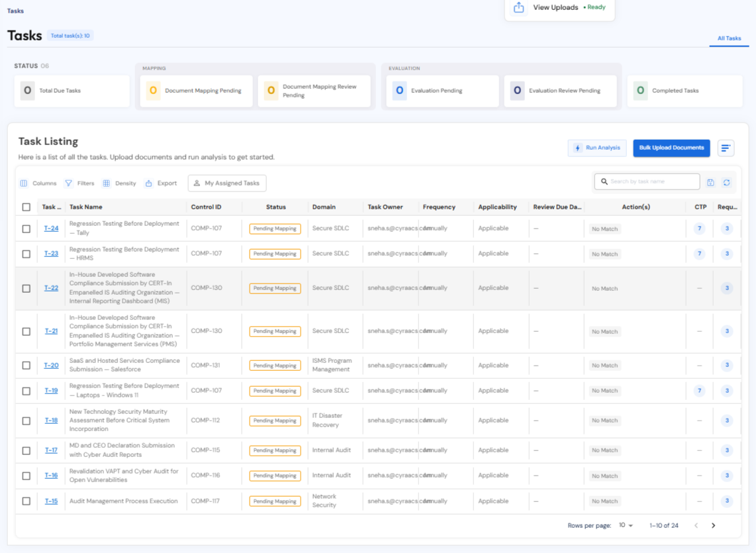Tick the checkbox for task T-24
Image resolution: width=756 pixels, height=553 pixels.
tap(26, 228)
